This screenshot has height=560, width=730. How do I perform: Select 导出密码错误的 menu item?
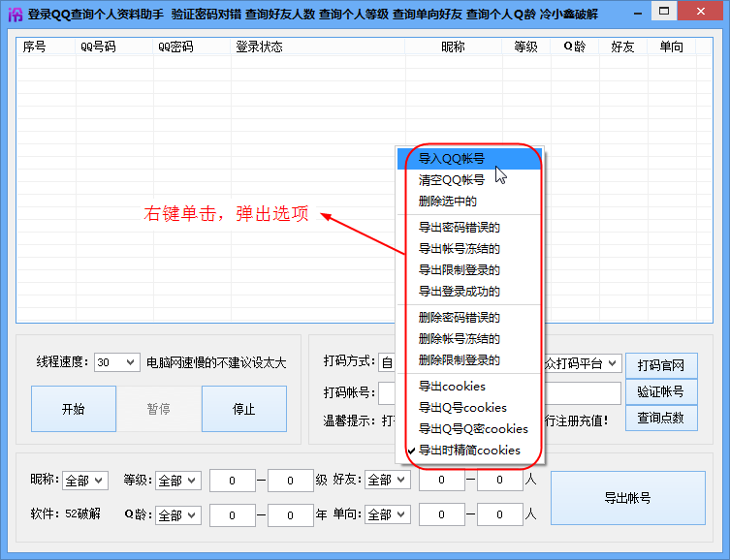coord(469,228)
